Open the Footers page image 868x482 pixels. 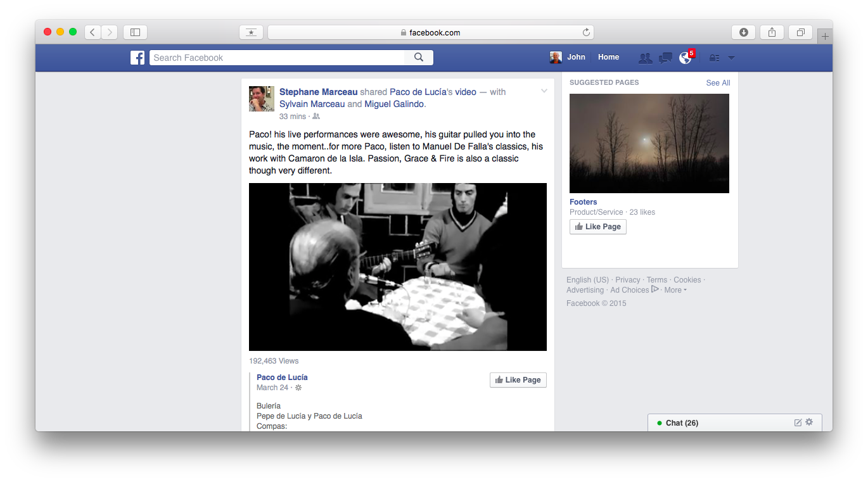649,143
